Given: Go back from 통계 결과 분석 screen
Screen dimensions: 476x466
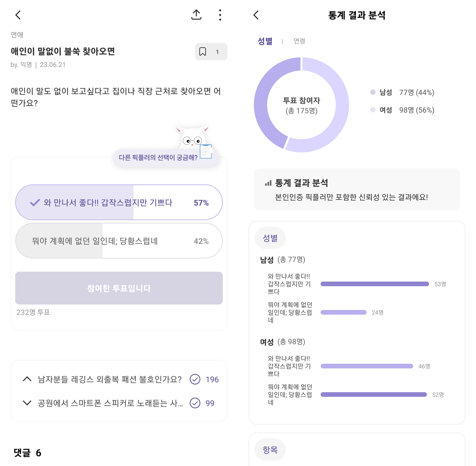Looking at the screenshot, I should point(256,15).
